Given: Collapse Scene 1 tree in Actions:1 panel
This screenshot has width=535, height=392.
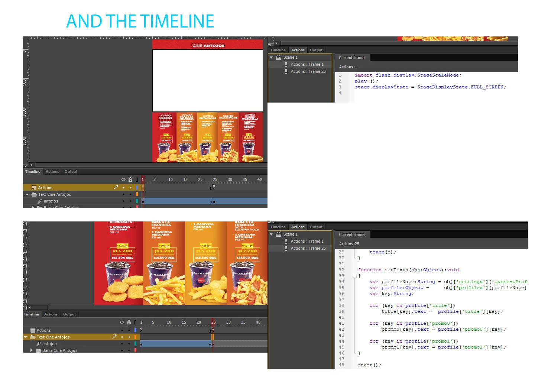Looking at the screenshot, I should click(x=271, y=57).
